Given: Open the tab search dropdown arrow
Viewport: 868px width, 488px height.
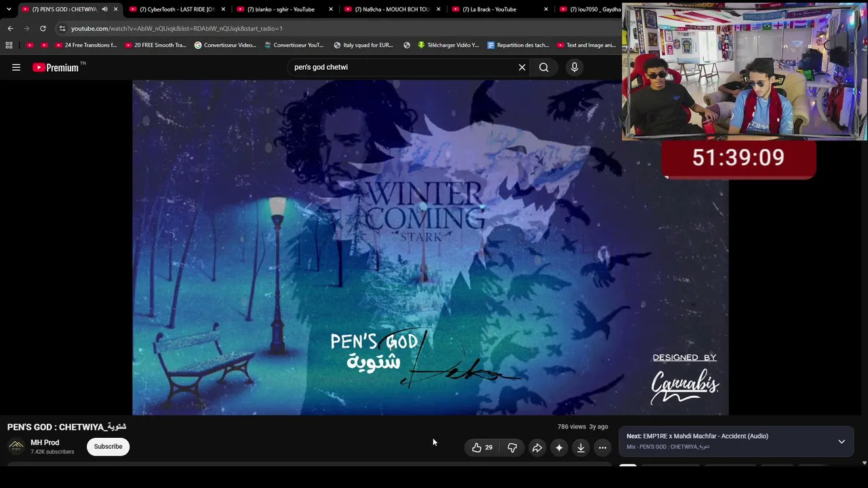Looking at the screenshot, I should (9, 9).
